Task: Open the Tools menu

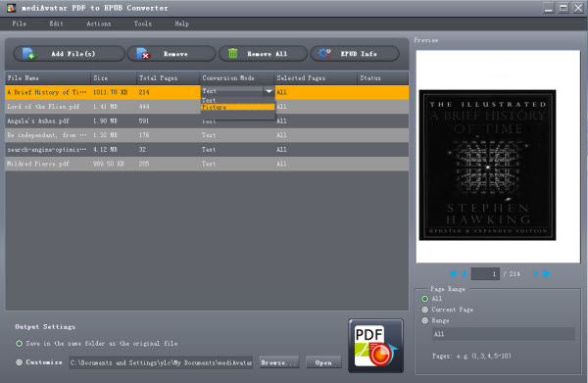Action: [x=143, y=24]
